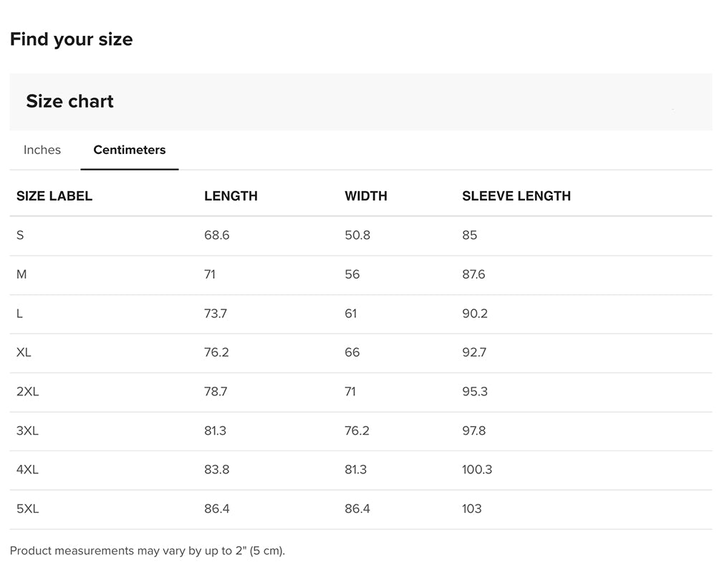Click the 4XL sleeve length value 100.3

(x=477, y=470)
